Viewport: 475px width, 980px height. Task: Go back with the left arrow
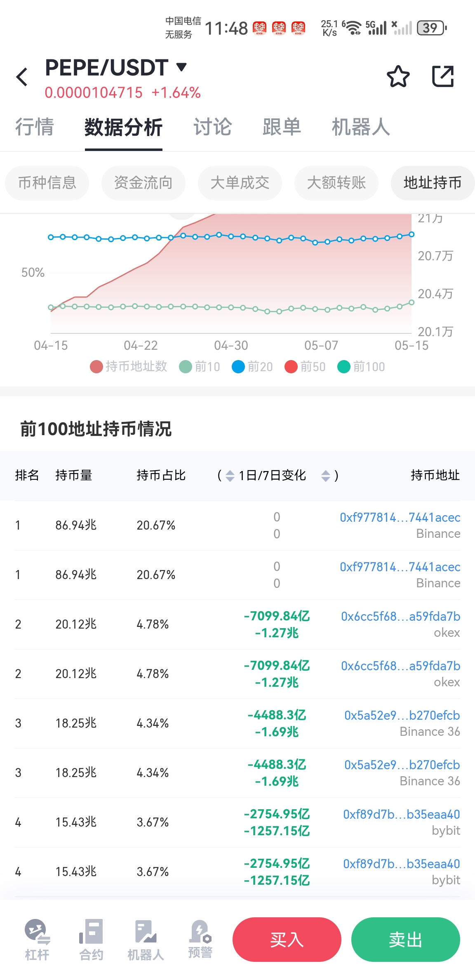22,77
